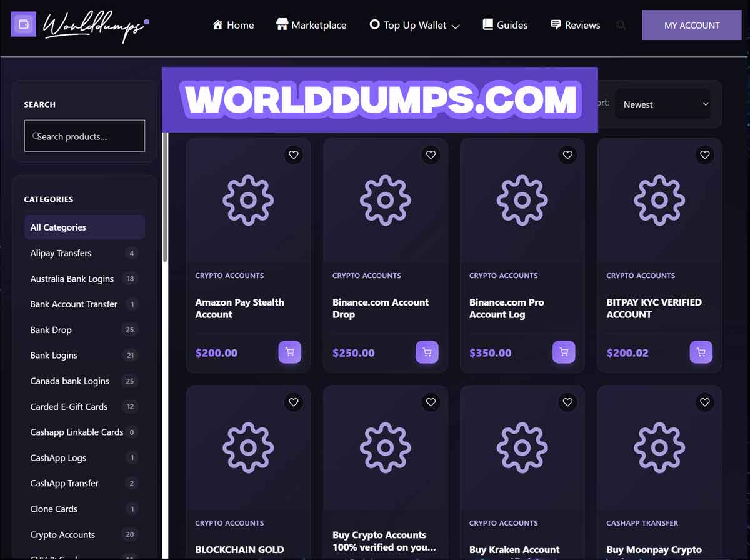Open the Binance.com Pro Account Log title
This screenshot has width=750, height=560.
coord(507,308)
